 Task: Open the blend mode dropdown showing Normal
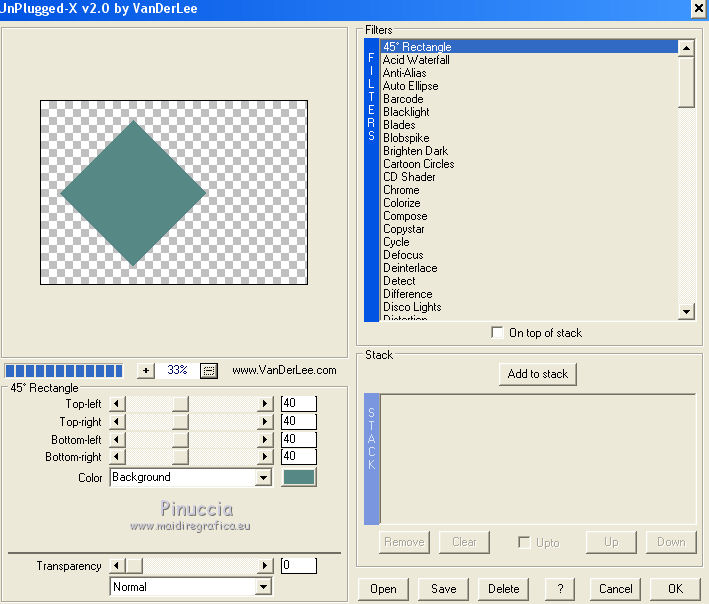coord(263,587)
